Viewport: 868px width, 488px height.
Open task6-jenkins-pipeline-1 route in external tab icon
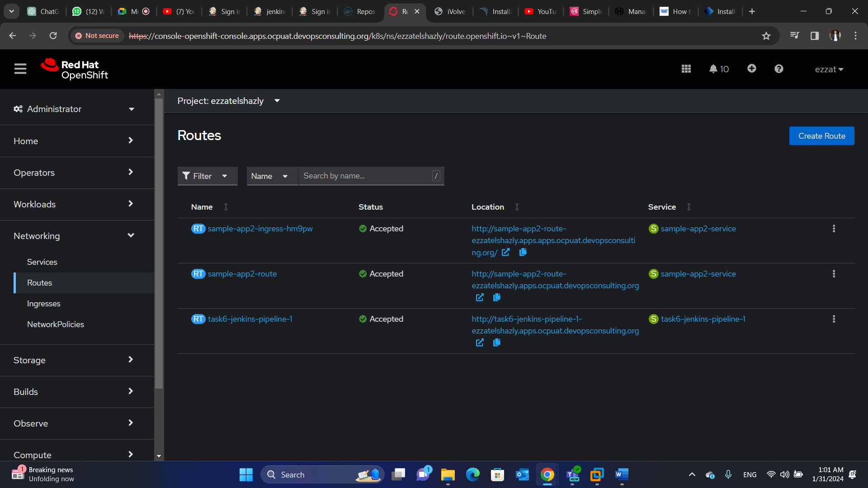(x=480, y=343)
